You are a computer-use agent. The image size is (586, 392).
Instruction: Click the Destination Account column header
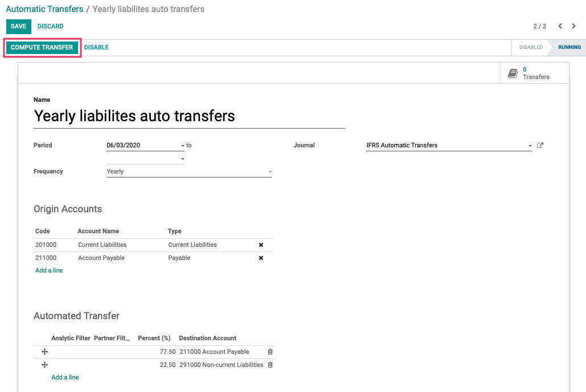(x=207, y=339)
